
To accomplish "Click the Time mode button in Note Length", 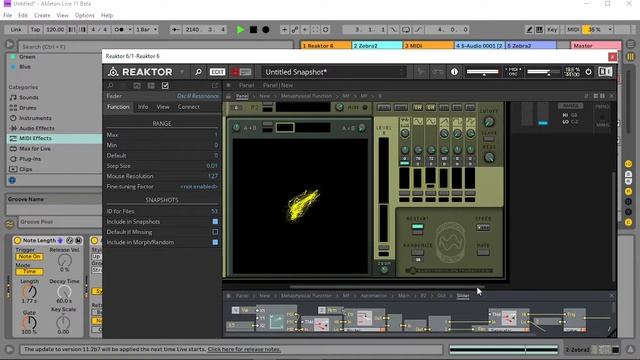I will pos(29,271).
